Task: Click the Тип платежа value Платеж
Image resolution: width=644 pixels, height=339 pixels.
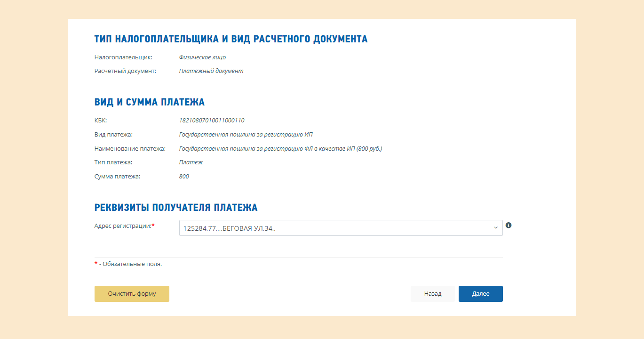Action: pyautogui.click(x=191, y=162)
